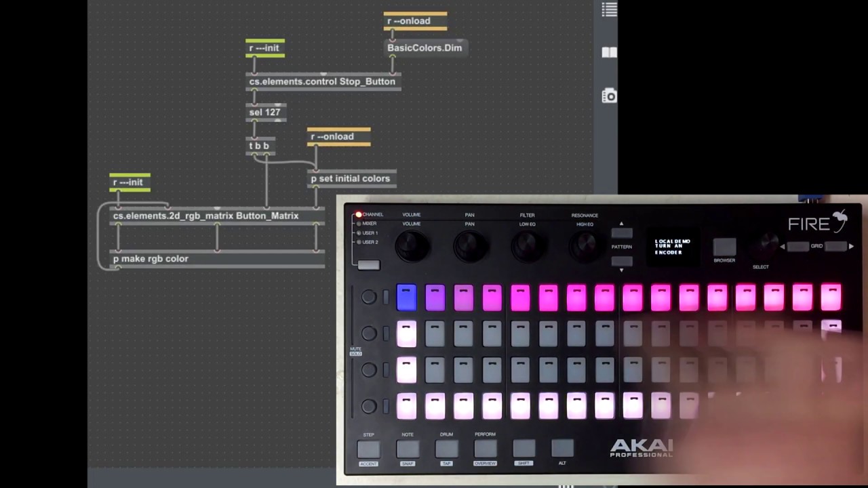Click the white first pad of the second pad row
The width and height of the screenshot is (868, 488).
coord(406,333)
